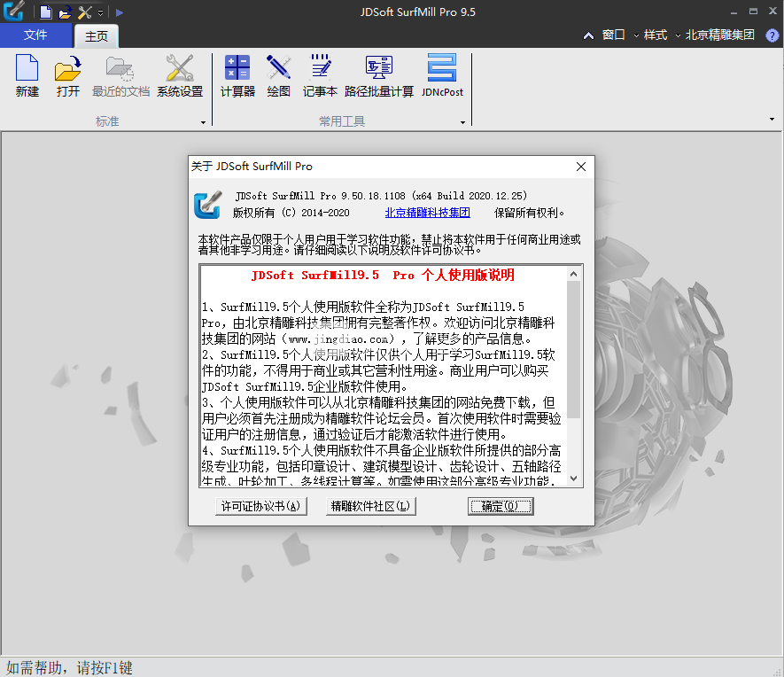Visit 精雕软件社区(L) software community
The height and width of the screenshot is (677, 784).
click(370, 507)
